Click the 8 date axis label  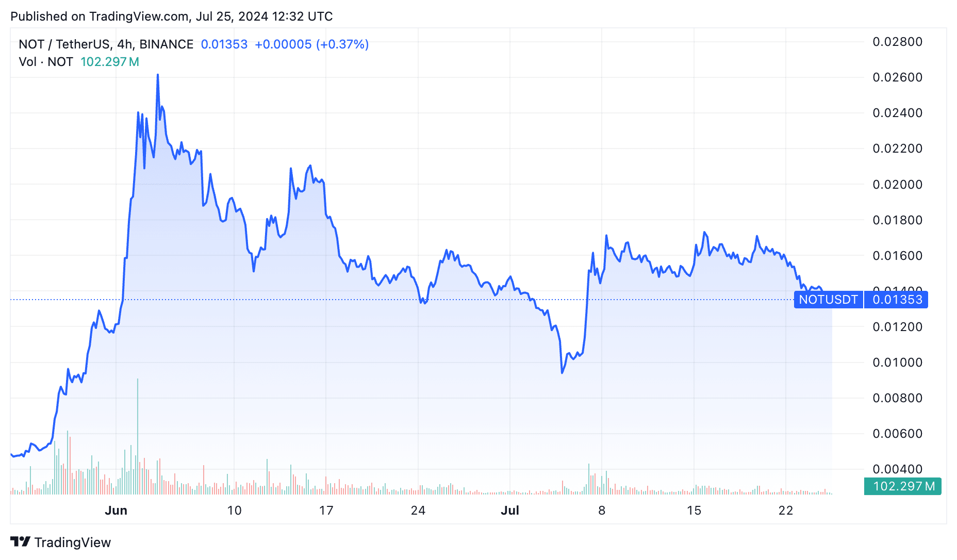602,510
